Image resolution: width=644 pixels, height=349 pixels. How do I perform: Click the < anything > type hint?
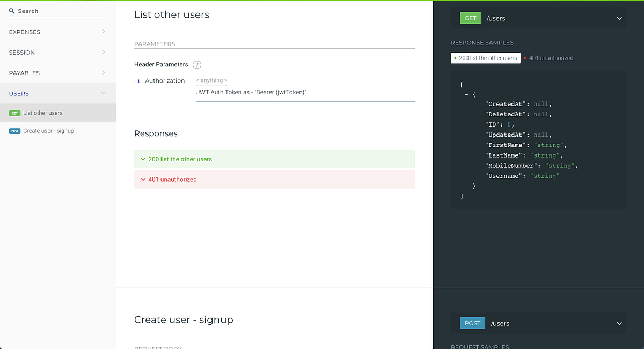pos(211,80)
